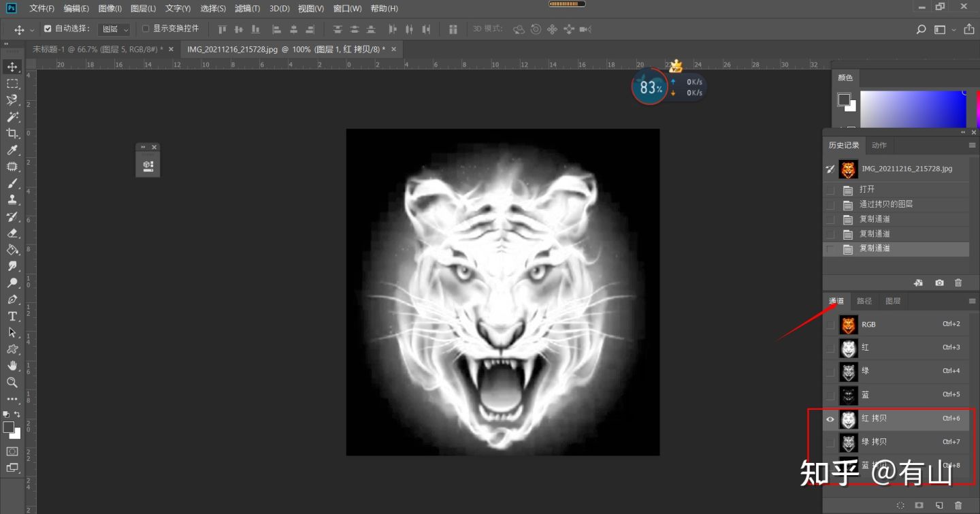This screenshot has height=514, width=980.
Task: Load channel as selection icon
Action: [900, 505]
